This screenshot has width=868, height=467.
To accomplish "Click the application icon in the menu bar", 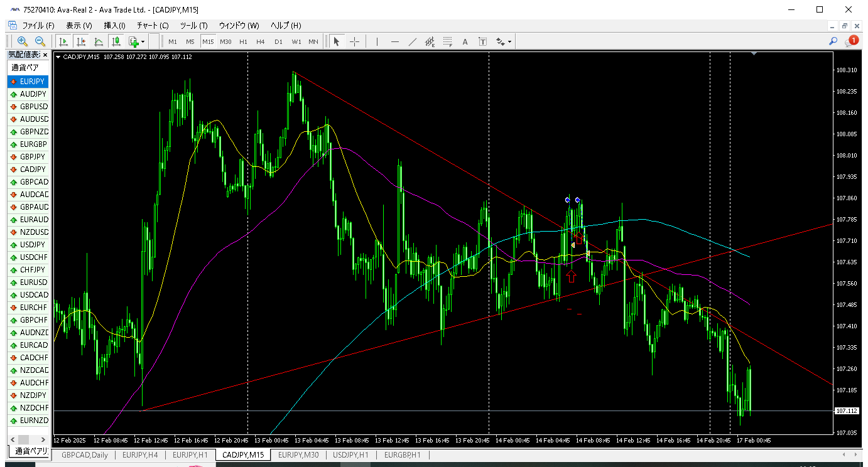I will click(12, 26).
